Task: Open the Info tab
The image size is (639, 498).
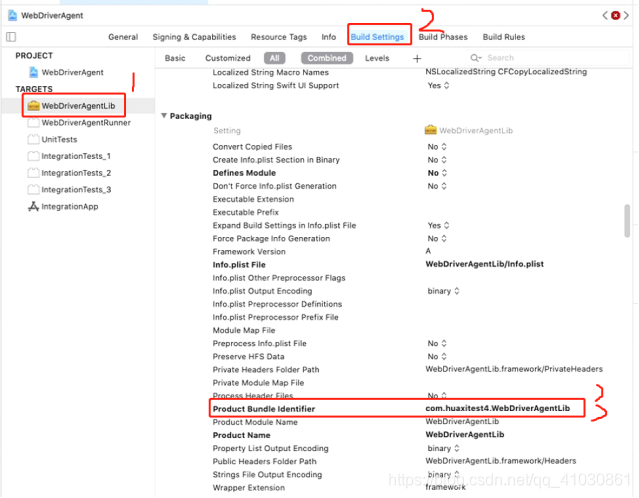Action: [x=328, y=37]
